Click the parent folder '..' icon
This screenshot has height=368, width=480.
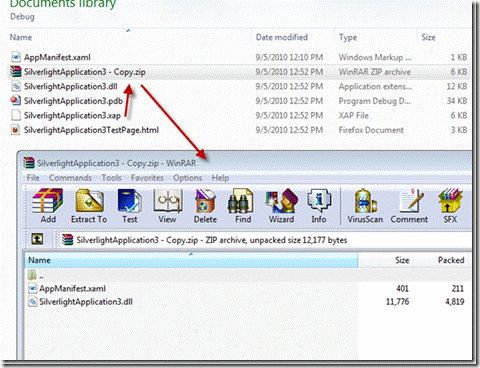coord(32,275)
